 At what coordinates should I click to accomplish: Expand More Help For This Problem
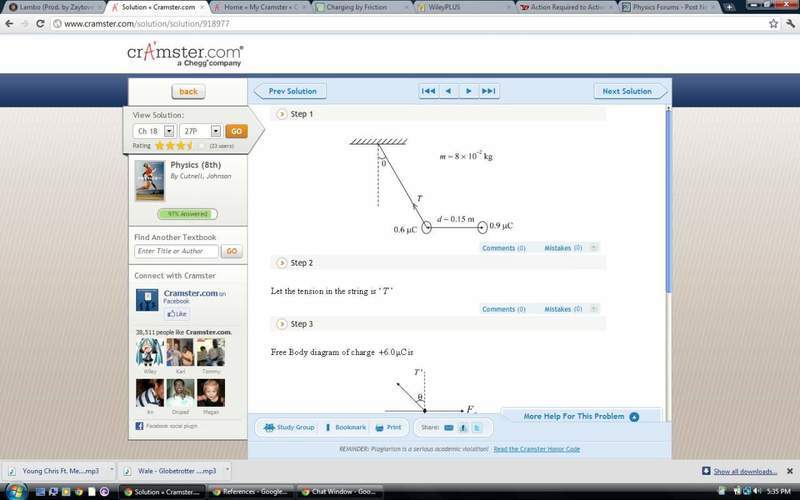tap(581, 416)
